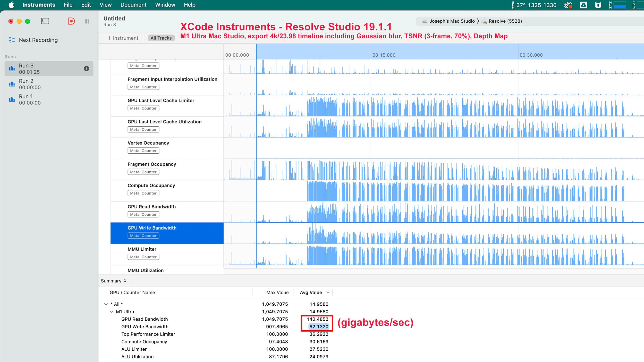The image size is (644, 362).
Task: Click Metal Counter badge under Vertex Occupancy
Action: tap(143, 151)
